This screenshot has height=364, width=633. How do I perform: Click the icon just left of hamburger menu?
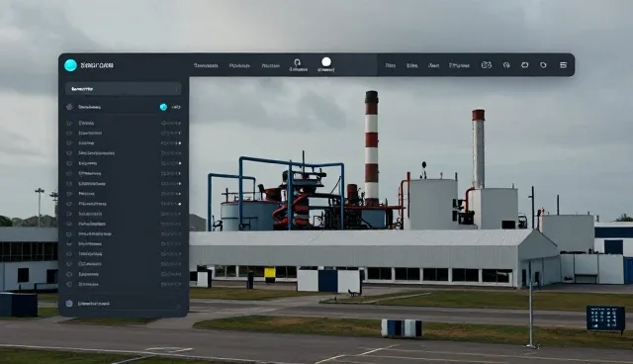click(x=543, y=65)
